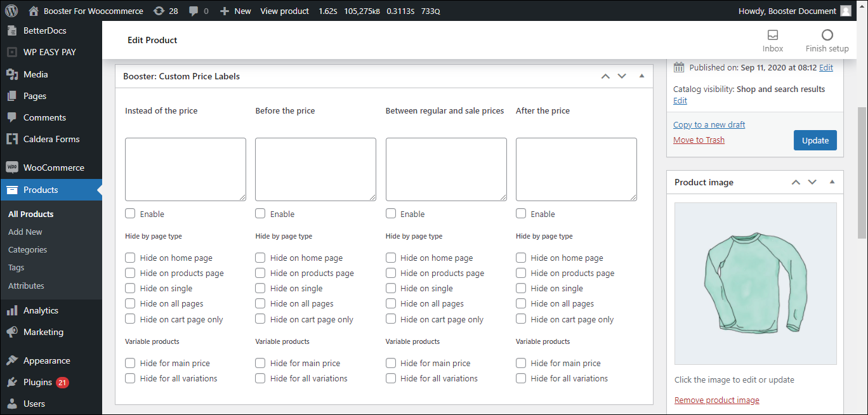Click the Comments sidebar icon
The width and height of the screenshot is (868, 415).
11,117
